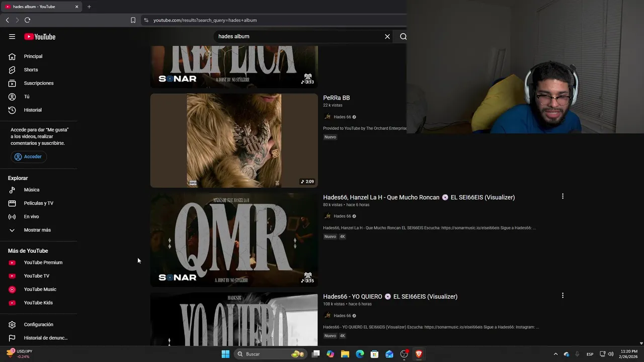The image size is (644, 362).
Task: Click the Que Mucho Roncan video title
Action: pyautogui.click(x=419, y=198)
